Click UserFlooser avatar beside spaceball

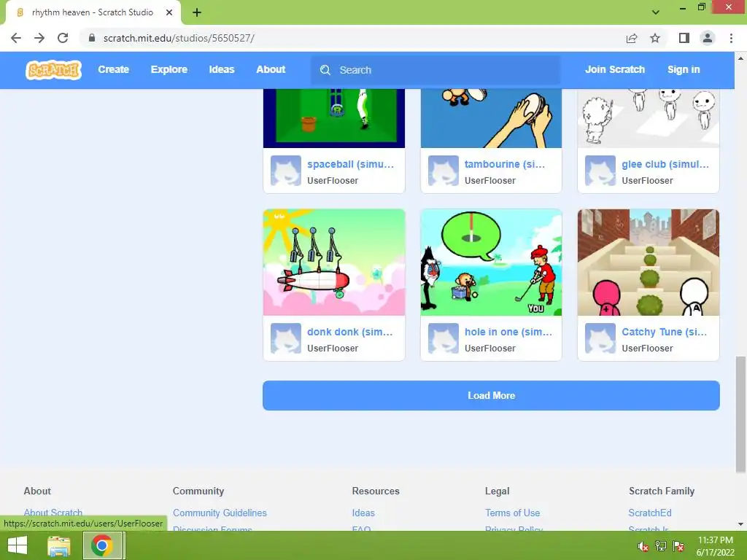point(286,171)
